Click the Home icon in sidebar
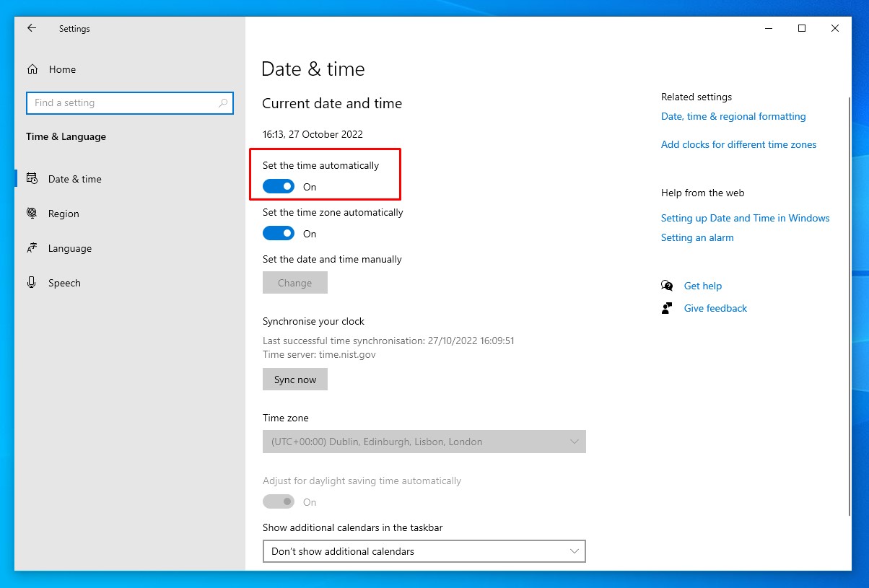Image resolution: width=869 pixels, height=588 pixels. click(x=32, y=69)
